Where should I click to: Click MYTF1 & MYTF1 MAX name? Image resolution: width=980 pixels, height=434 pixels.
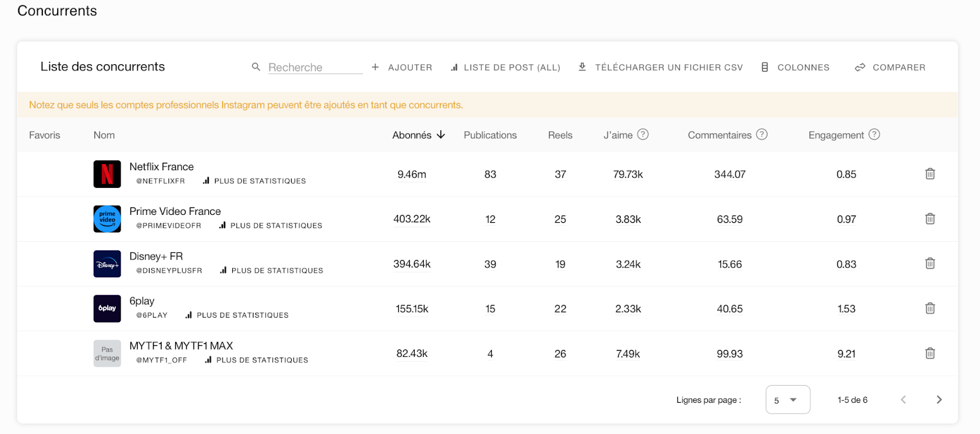(x=181, y=346)
